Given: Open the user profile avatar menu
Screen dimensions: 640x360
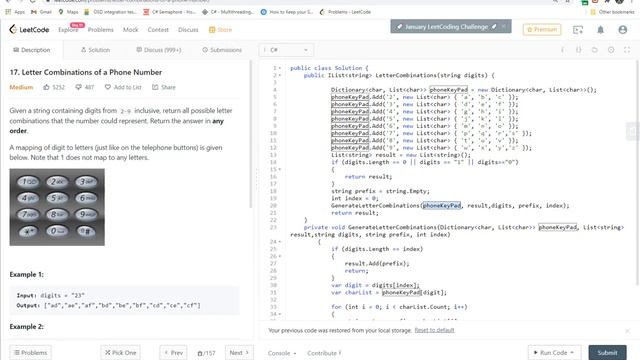Looking at the screenshot, I should pos(622,30).
